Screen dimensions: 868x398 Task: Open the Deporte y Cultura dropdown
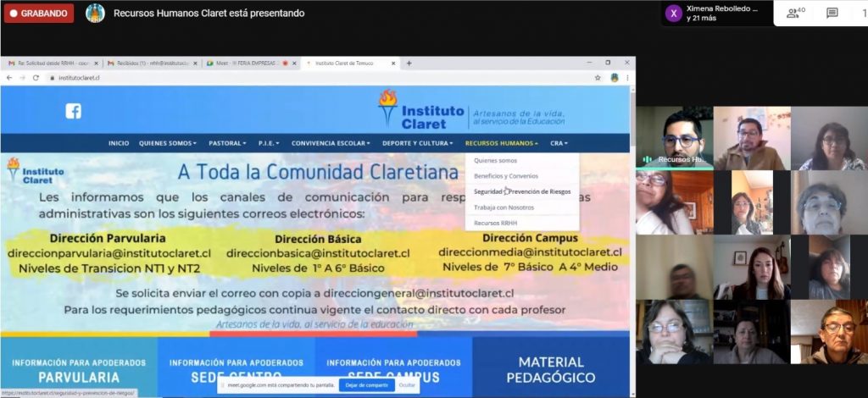tap(419, 143)
